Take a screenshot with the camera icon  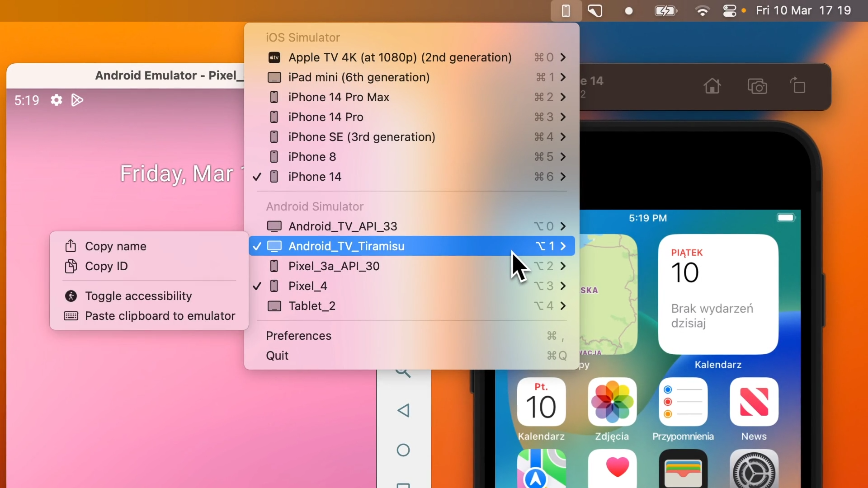(x=758, y=86)
